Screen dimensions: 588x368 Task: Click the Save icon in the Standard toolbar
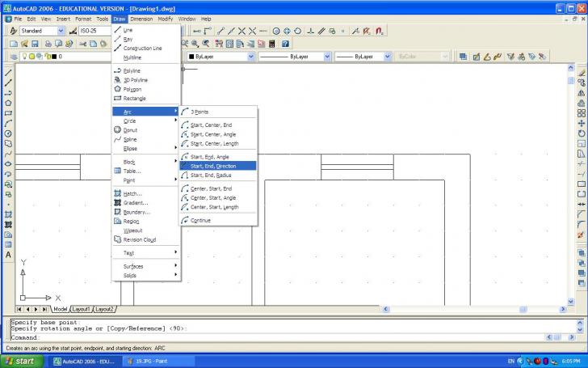35,44
